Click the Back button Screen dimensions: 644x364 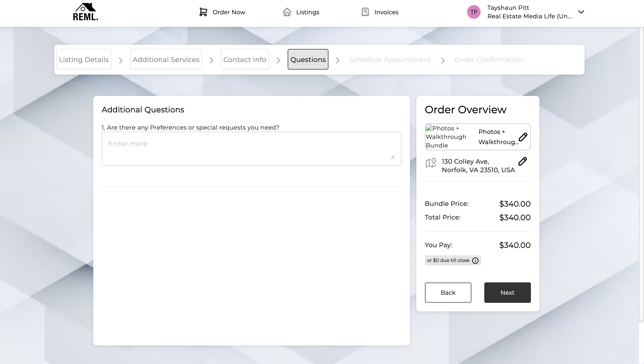448,292
